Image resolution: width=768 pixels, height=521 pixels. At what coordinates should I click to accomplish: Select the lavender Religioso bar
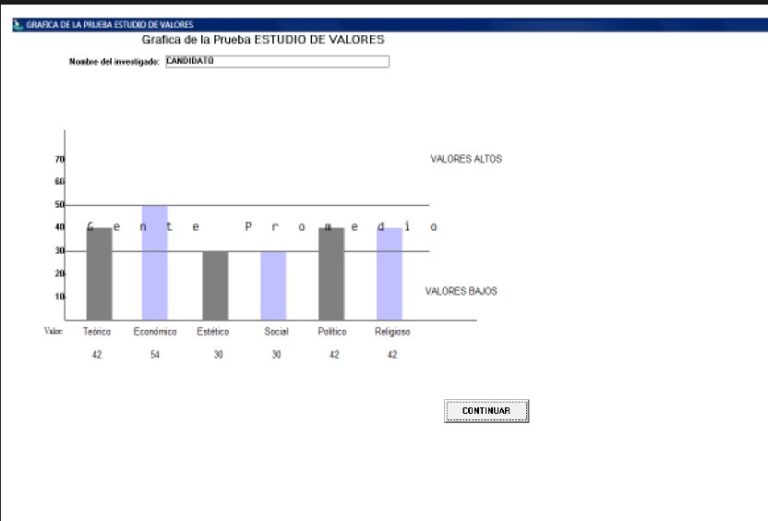tap(389, 274)
